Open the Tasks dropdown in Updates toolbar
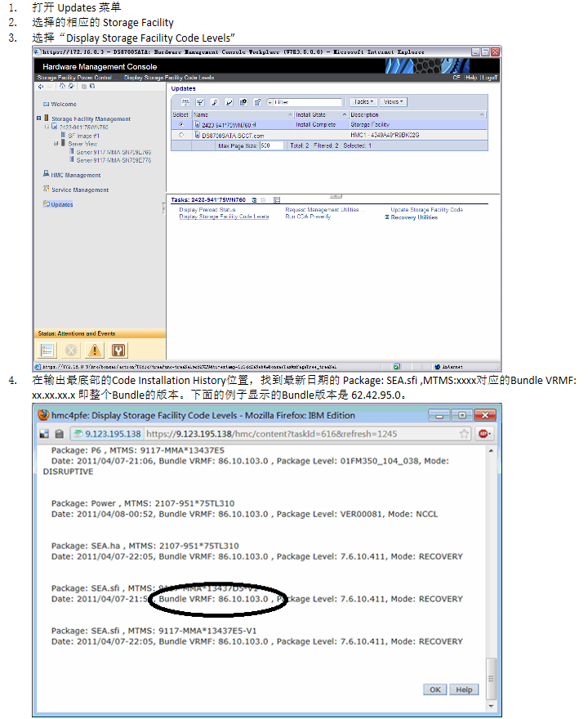Image resolution: width=588 pixels, height=719 pixels. tap(364, 102)
